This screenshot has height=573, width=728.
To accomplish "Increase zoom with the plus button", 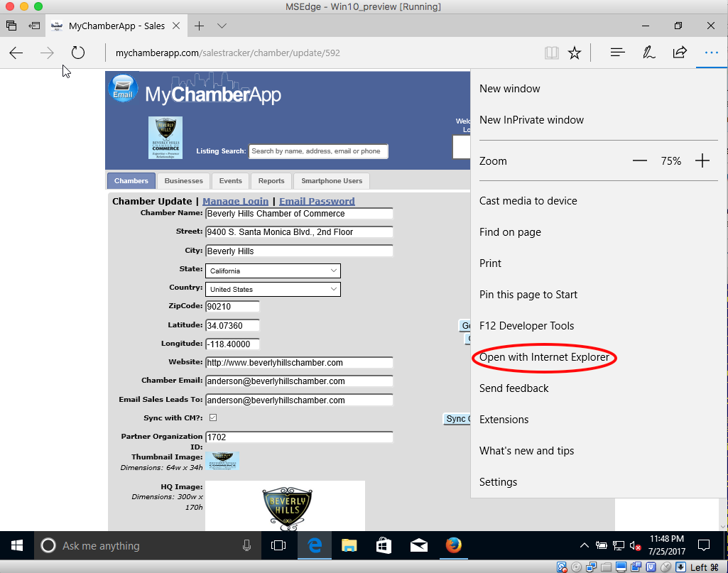I will tap(702, 161).
